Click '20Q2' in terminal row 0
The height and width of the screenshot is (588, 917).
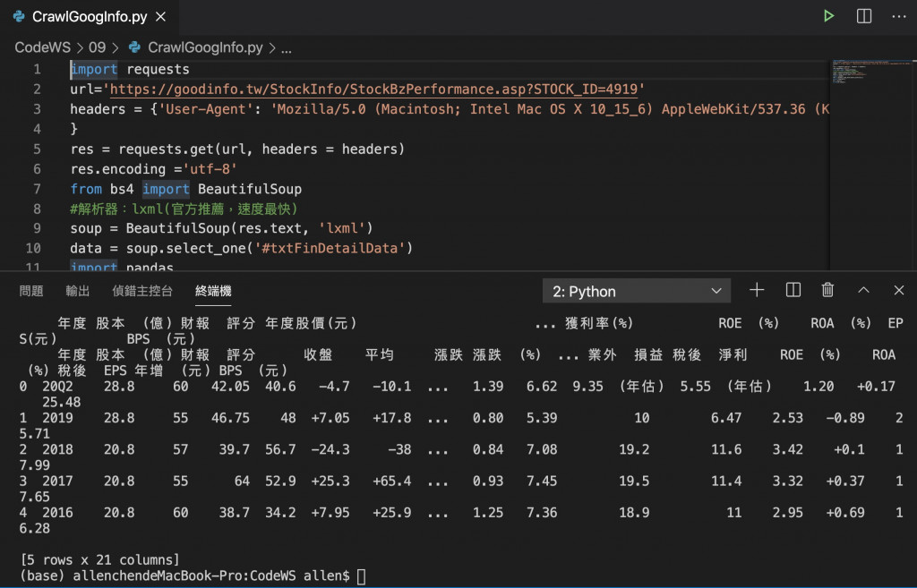(x=57, y=387)
